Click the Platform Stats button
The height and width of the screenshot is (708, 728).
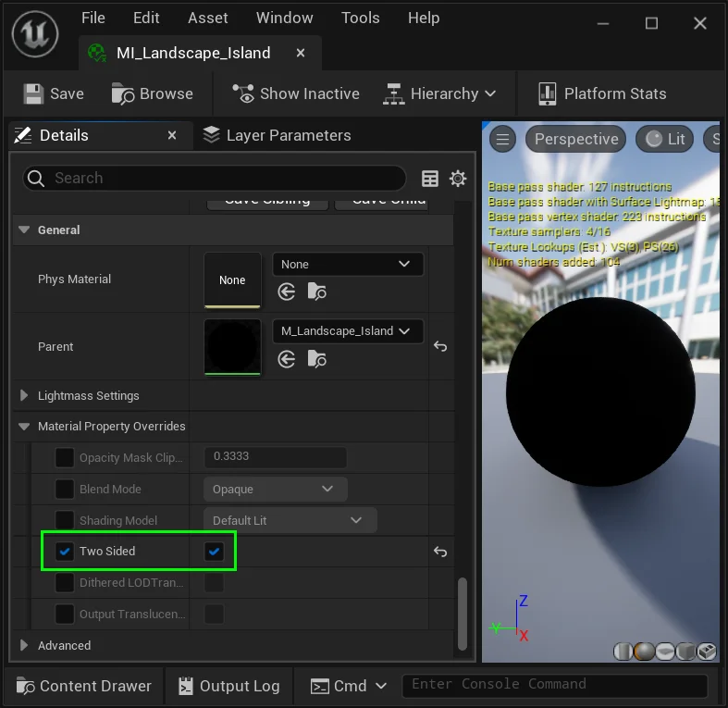click(602, 93)
